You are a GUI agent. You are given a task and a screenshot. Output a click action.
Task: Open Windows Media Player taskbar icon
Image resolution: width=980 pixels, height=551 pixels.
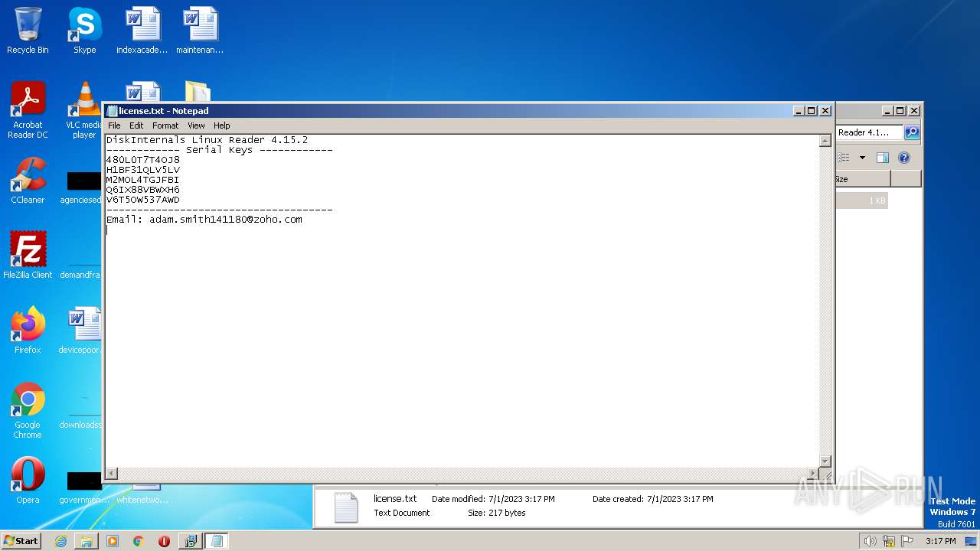point(113,541)
